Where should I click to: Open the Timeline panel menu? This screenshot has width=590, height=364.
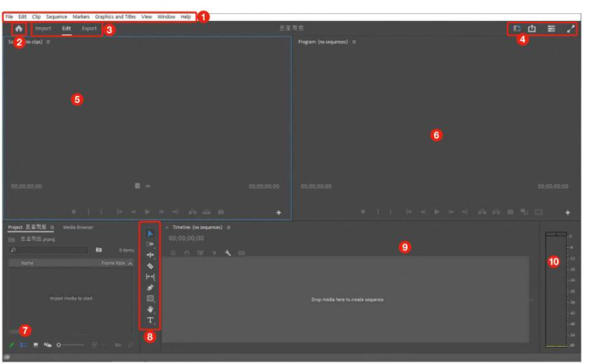point(229,228)
